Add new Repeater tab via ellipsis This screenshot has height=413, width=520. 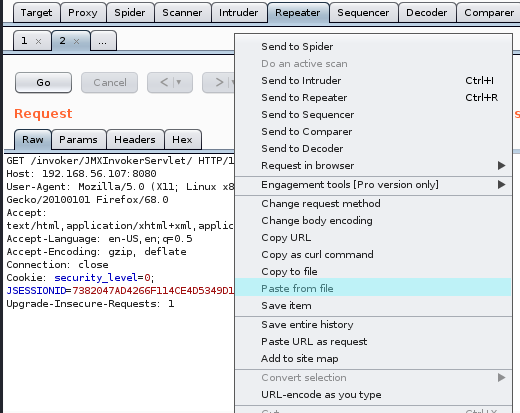click(103, 41)
